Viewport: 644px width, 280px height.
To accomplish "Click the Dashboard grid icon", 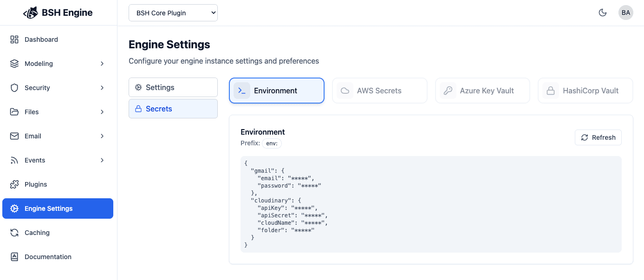I will pos(14,39).
